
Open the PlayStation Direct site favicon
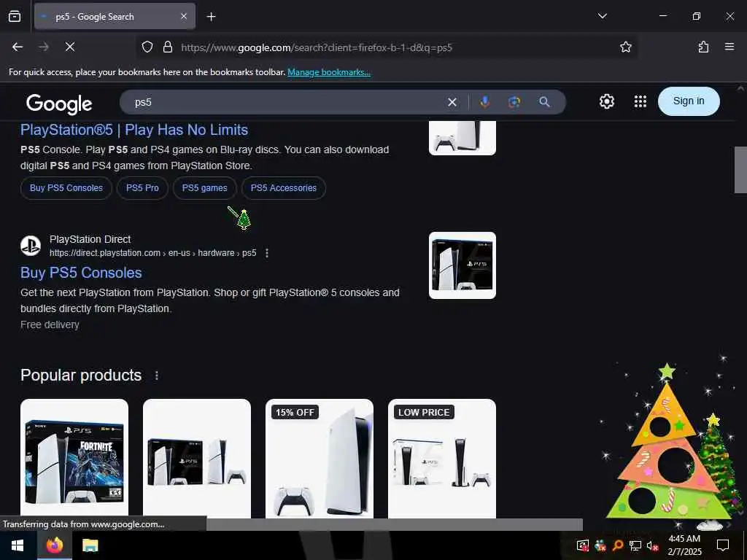[31, 246]
